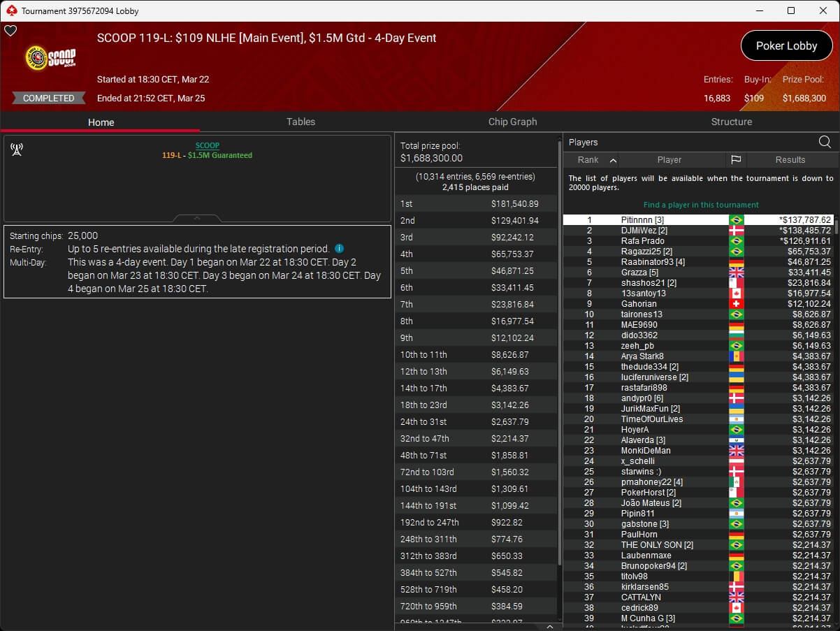Click the broadcast antenna icon

point(17,149)
